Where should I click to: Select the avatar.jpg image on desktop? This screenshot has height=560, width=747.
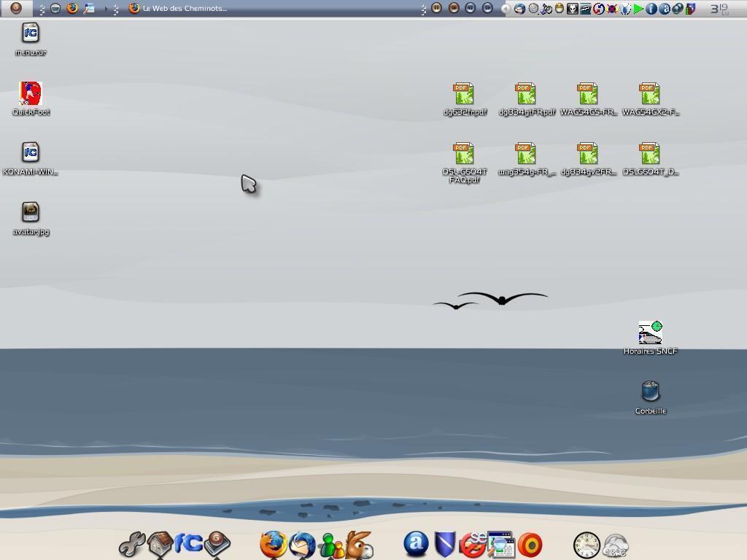(x=31, y=213)
